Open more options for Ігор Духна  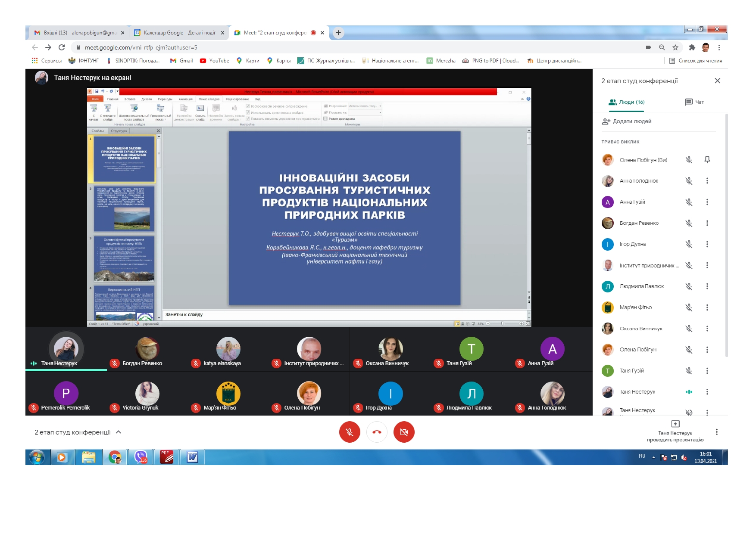[x=707, y=244]
